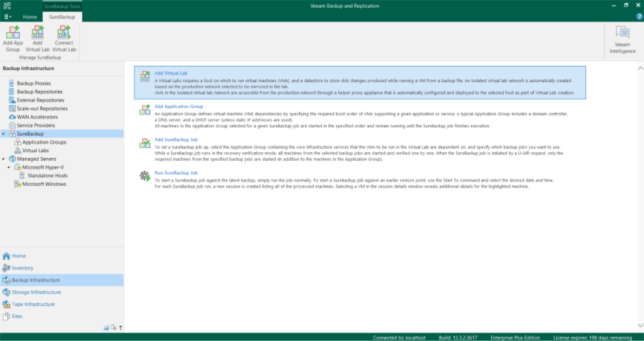Select the SureBackup ribbon tab

pyautogui.click(x=62, y=16)
